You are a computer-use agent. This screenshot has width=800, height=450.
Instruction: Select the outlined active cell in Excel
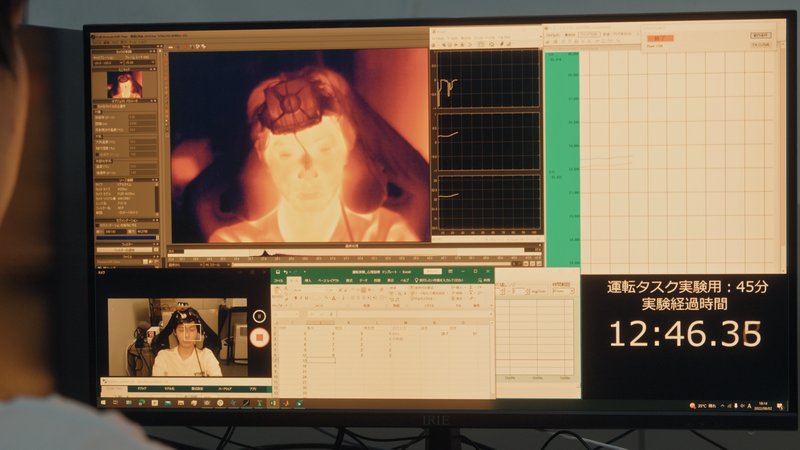tap(320, 360)
